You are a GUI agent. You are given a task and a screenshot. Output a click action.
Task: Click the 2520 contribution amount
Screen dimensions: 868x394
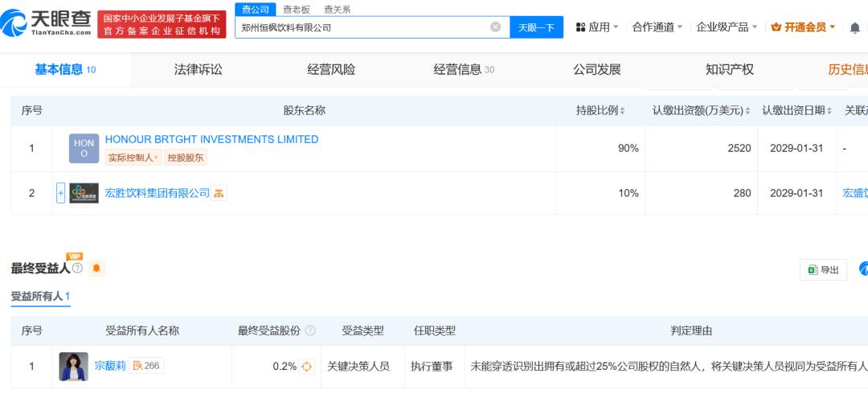click(x=740, y=149)
